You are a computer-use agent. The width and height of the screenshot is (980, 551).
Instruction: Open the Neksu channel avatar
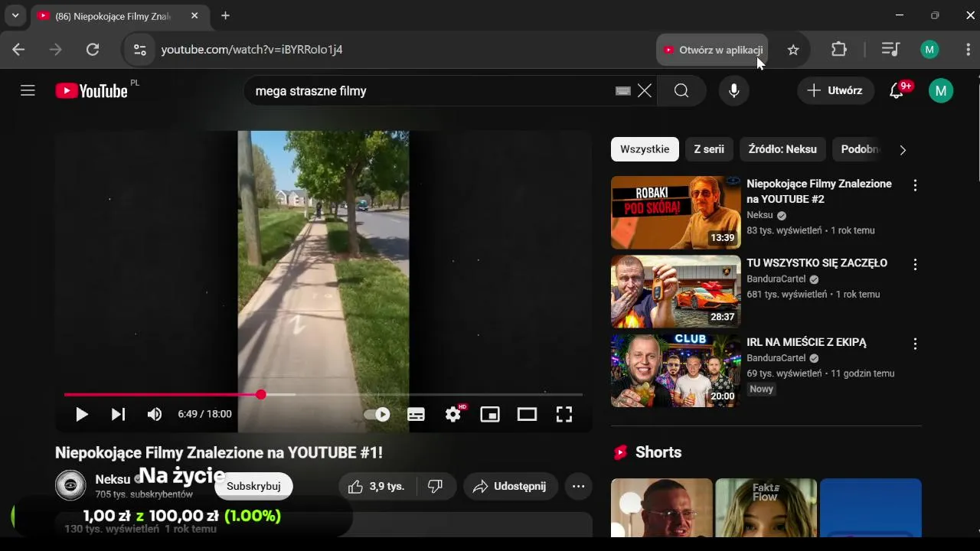pos(70,485)
